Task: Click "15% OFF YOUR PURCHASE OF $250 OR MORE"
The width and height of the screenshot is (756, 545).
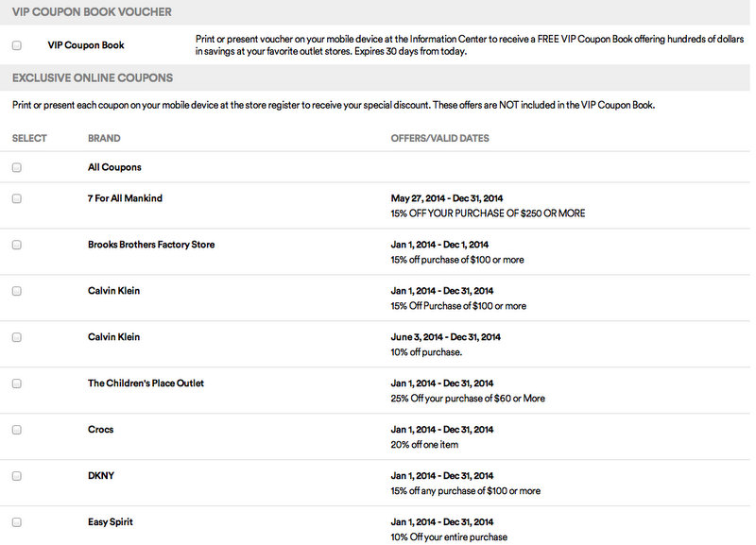Action: [488, 213]
